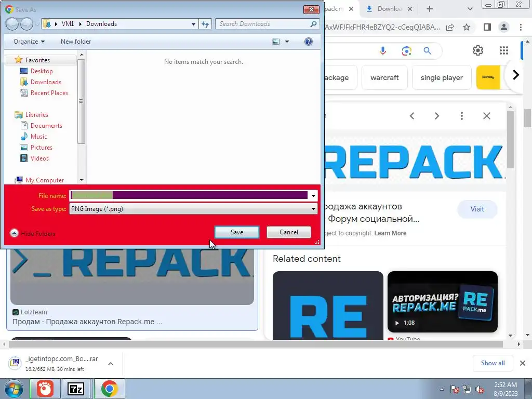Screen dimensions: 532x399
Task: Toggle Chrome side panel
Action: tap(487, 27)
